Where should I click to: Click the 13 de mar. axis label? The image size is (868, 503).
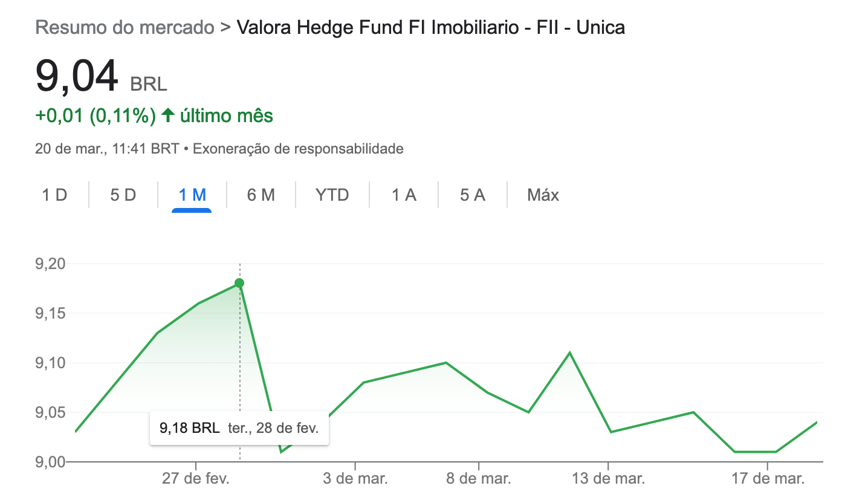pyautogui.click(x=609, y=478)
